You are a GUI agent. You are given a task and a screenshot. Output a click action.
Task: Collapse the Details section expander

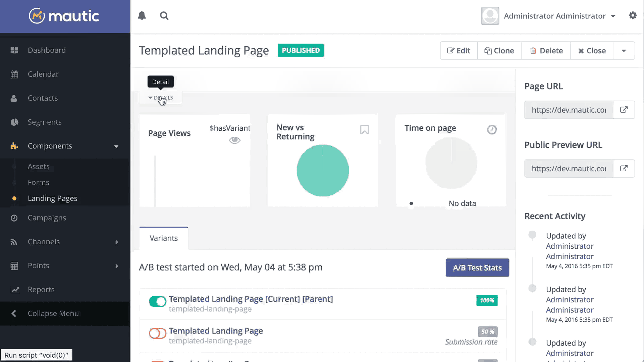pos(161,98)
